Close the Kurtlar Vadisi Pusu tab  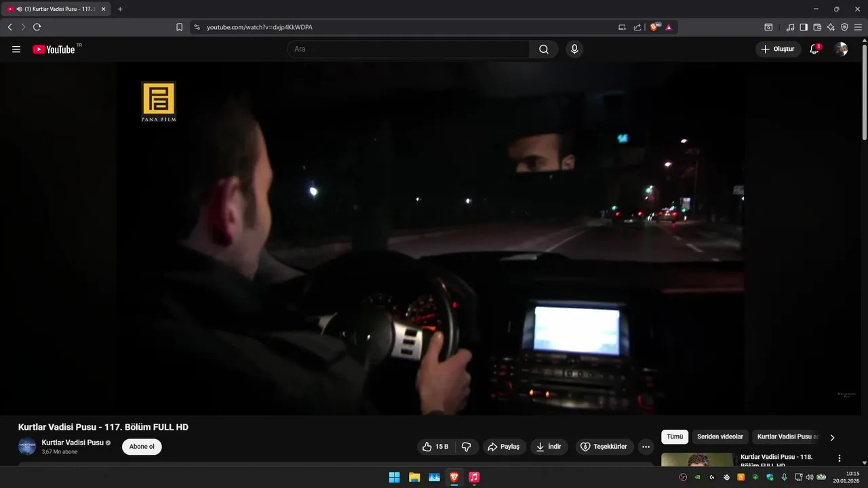coord(103,9)
